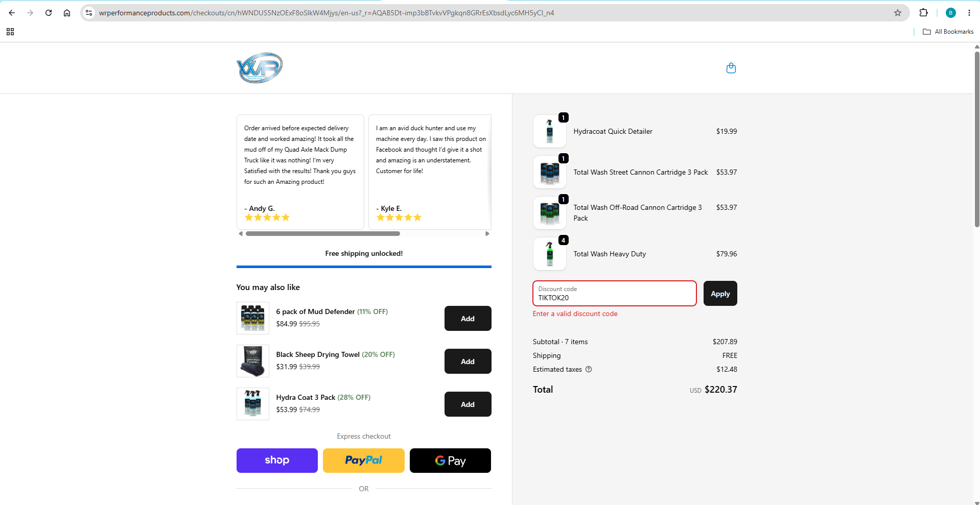Screen dimensions: 980x505
Task: Open the apps grid in bookmarks bar
Action: tap(10, 32)
